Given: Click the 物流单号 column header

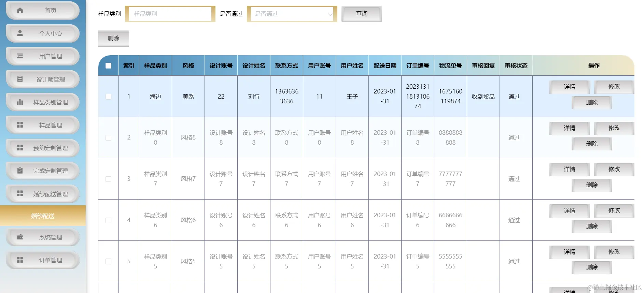Looking at the screenshot, I should 450,65.
